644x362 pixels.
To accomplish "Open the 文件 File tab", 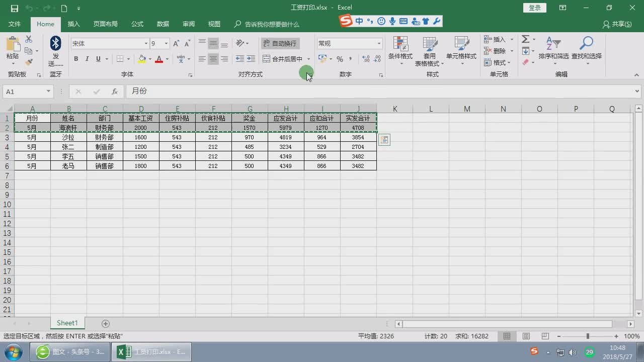I will coord(15,24).
